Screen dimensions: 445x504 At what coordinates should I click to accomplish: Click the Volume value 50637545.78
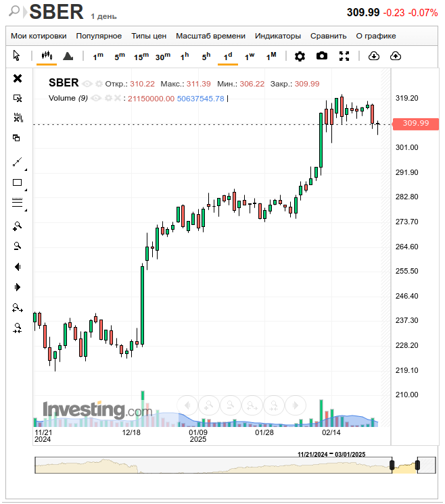tap(200, 99)
